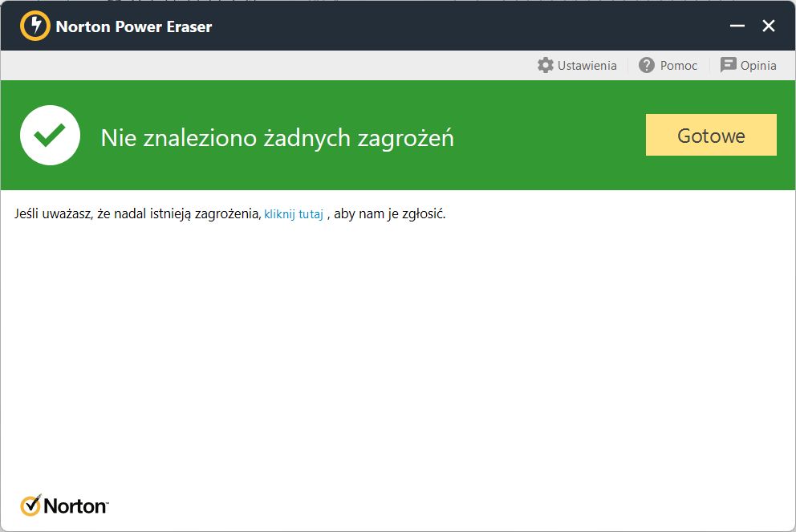Click 'Jeśli uważasz, że nadal istnieją zagrożenia' text
The width and height of the screenshot is (796, 532).
coord(137,213)
